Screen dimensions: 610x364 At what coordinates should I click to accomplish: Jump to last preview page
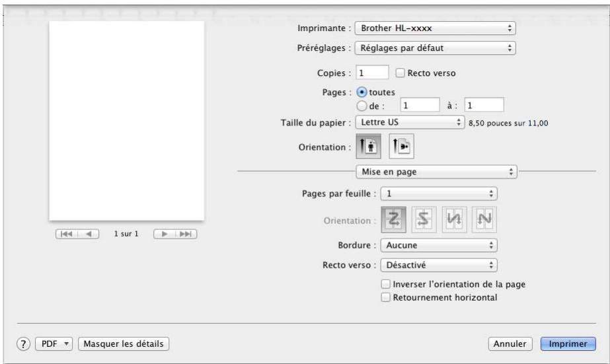(186, 234)
